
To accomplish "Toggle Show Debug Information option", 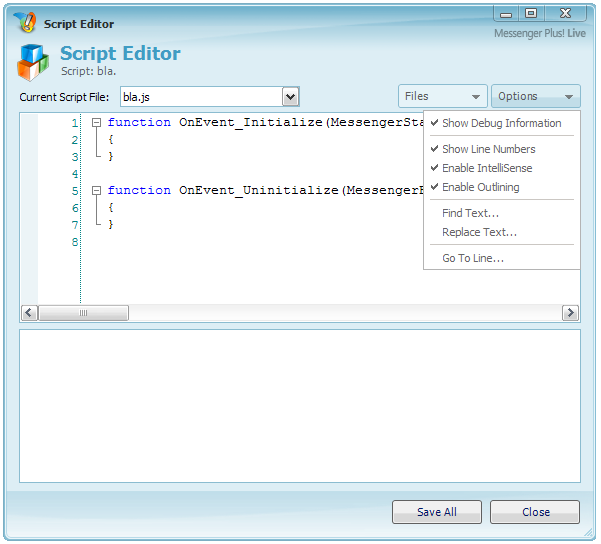I will point(502,123).
